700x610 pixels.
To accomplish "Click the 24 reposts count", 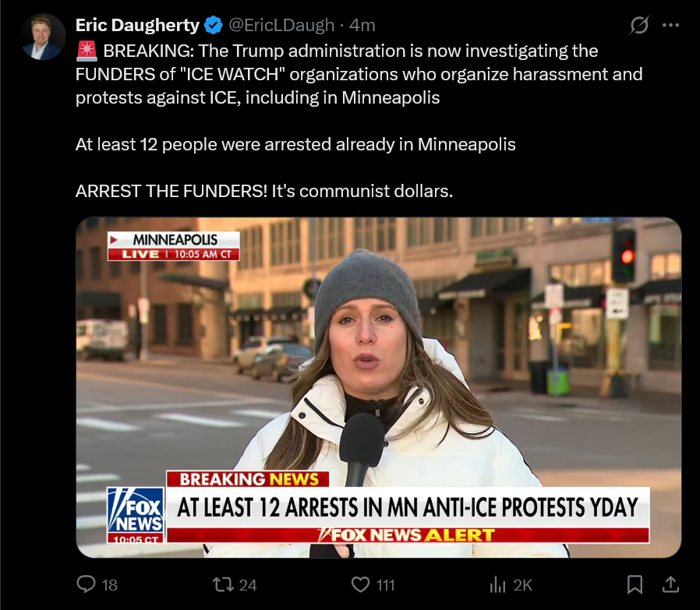I will (248, 585).
